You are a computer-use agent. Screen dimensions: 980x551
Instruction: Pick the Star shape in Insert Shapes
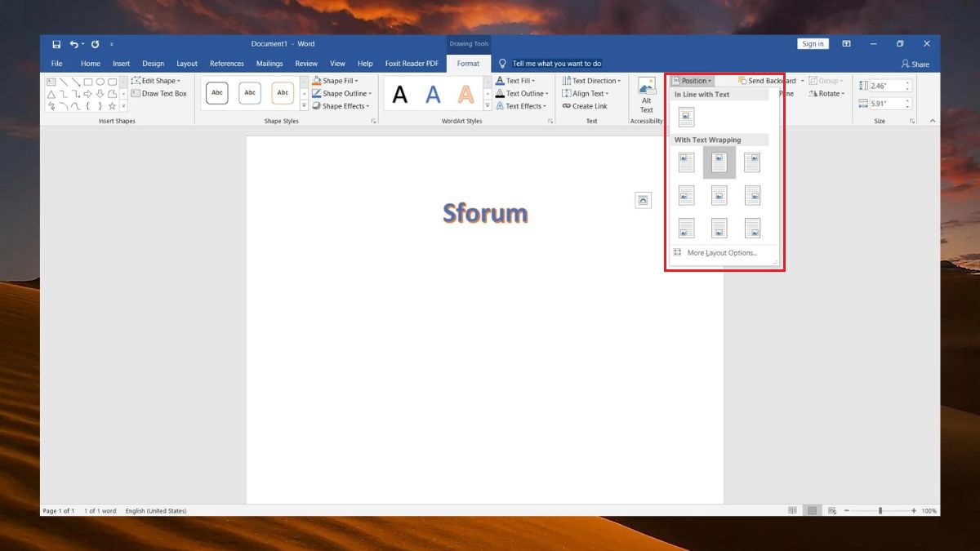click(x=112, y=106)
